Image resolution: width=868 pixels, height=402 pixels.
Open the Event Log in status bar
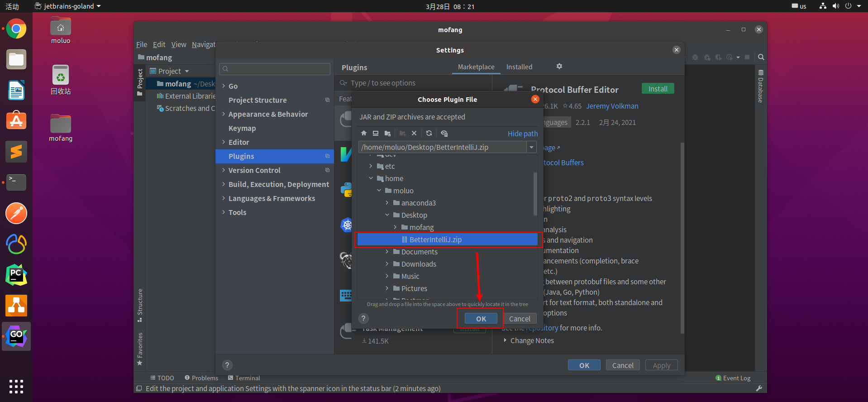(733, 378)
